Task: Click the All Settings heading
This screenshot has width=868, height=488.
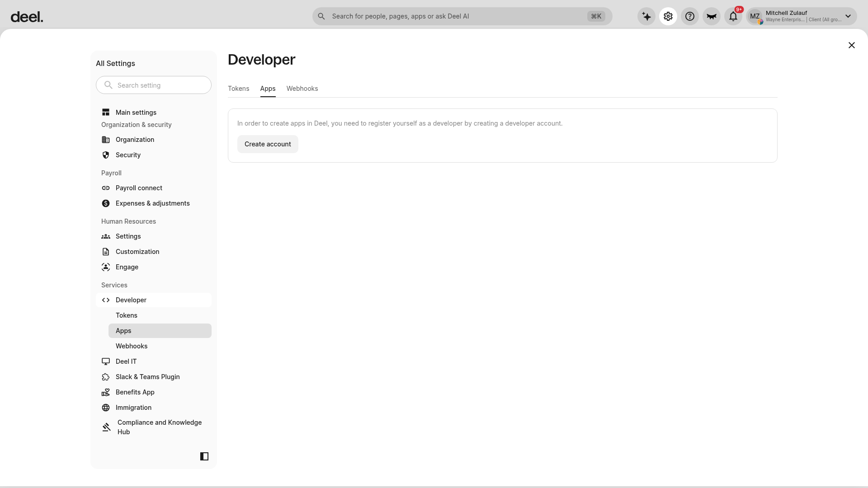Action: click(115, 63)
